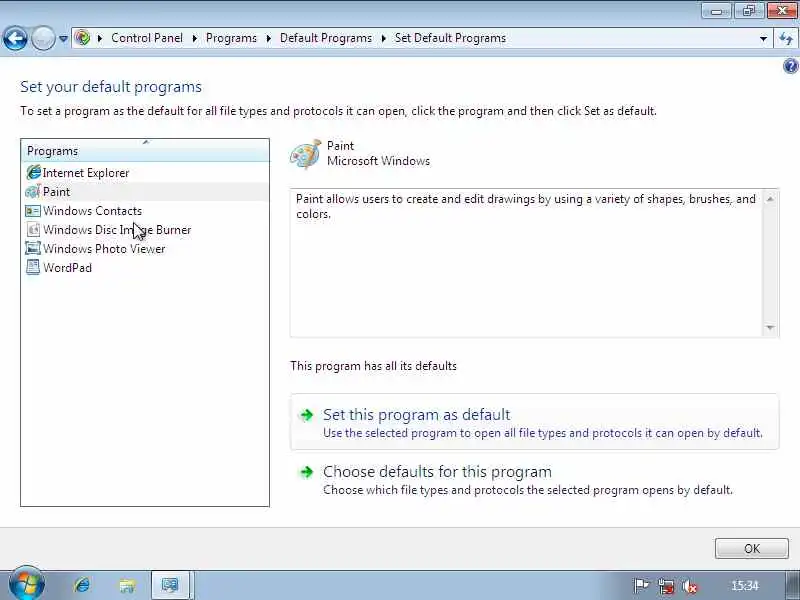Image resolution: width=800 pixels, height=600 pixels.
Task: Click Set Default Programs breadcrumb
Action: coord(450,38)
